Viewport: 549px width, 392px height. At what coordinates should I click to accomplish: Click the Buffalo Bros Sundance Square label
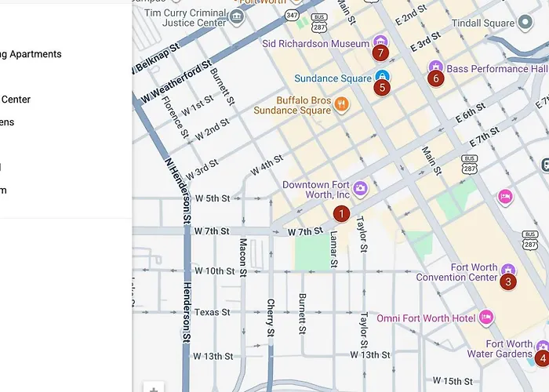click(x=293, y=105)
